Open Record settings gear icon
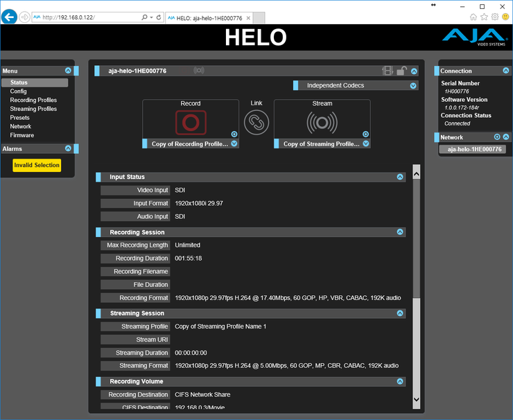Screen dimensions: 513x420 click(x=234, y=134)
